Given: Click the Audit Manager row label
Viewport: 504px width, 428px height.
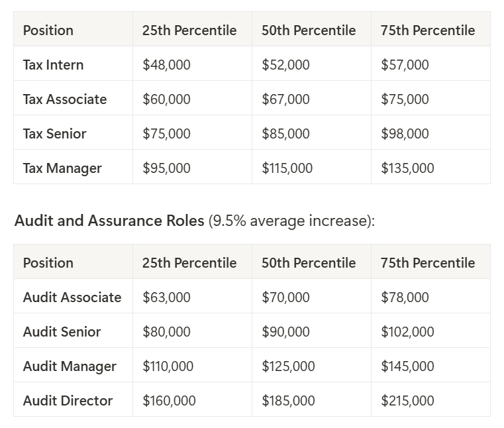Looking at the screenshot, I should tap(70, 366).
